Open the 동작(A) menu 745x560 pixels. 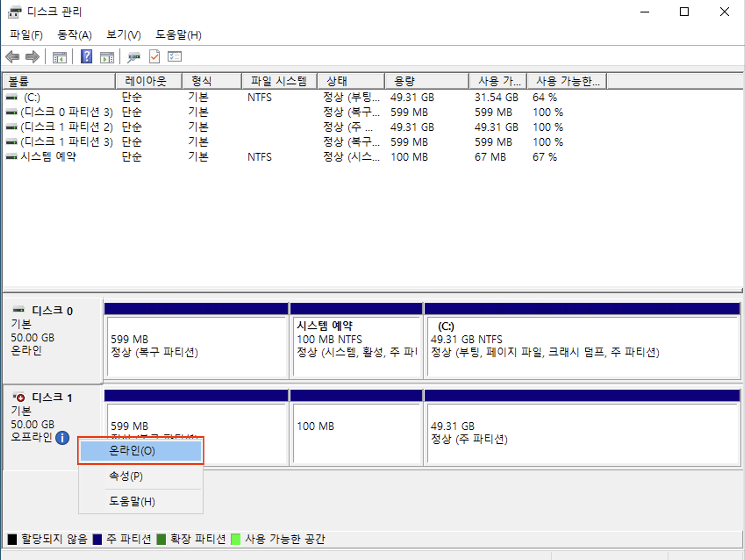click(75, 35)
